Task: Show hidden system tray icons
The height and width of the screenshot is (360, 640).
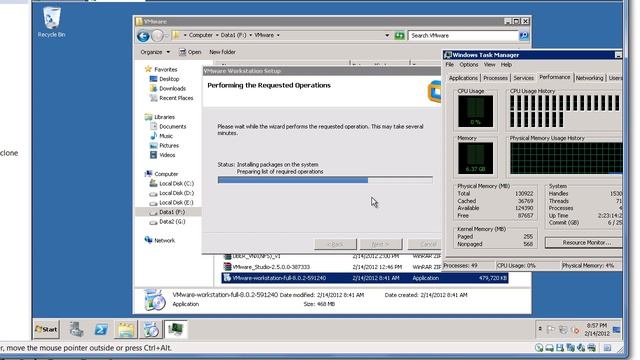Action: 540,329
